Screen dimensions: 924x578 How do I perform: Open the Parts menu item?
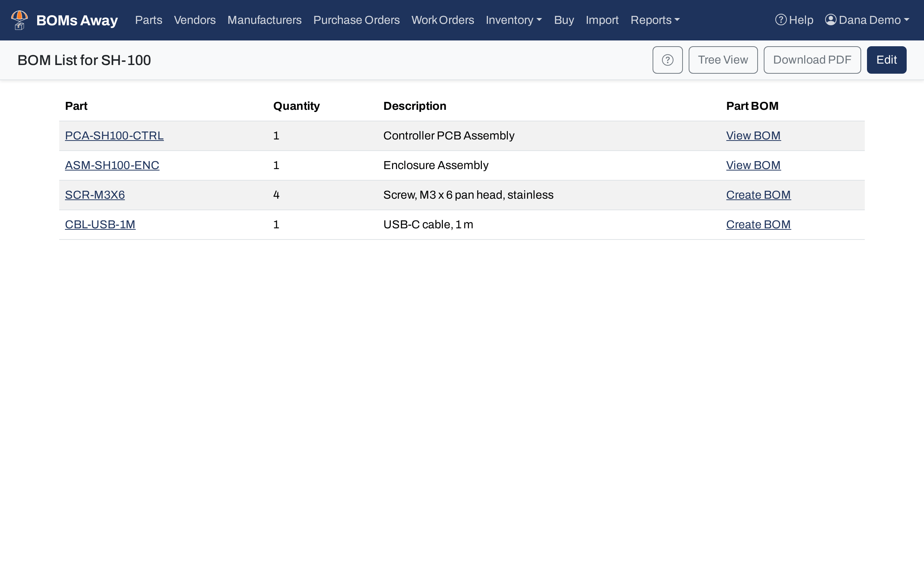pyautogui.click(x=149, y=20)
